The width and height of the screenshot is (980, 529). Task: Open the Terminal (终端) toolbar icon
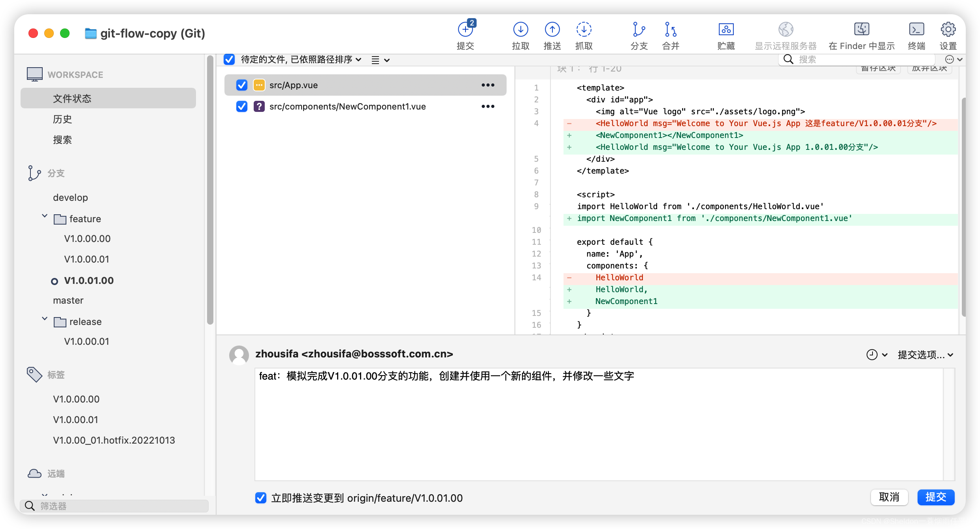pos(916,29)
